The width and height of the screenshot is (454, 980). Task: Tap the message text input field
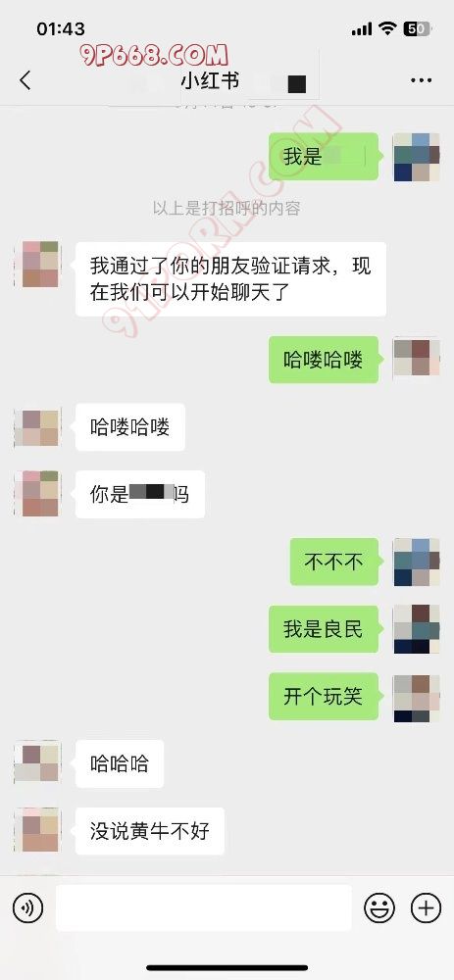tap(204, 907)
